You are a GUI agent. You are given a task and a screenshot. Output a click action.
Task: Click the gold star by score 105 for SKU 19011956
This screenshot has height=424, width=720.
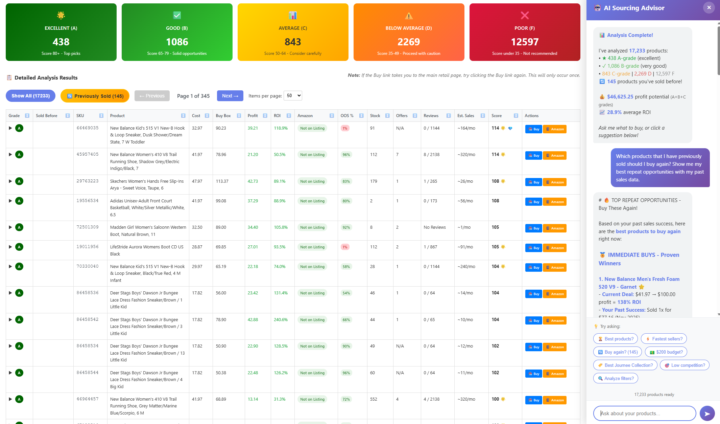tap(503, 247)
